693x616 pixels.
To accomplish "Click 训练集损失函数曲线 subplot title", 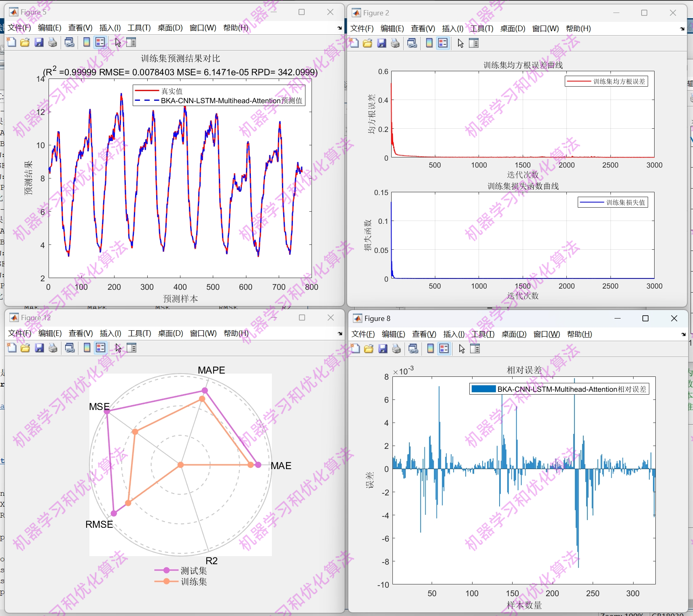I will [523, 186].
